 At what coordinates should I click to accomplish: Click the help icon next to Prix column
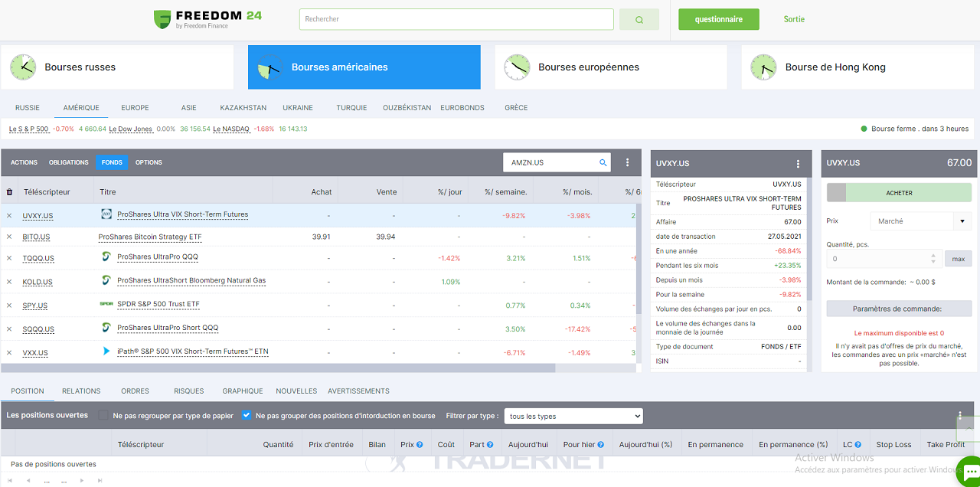[421, 445]
